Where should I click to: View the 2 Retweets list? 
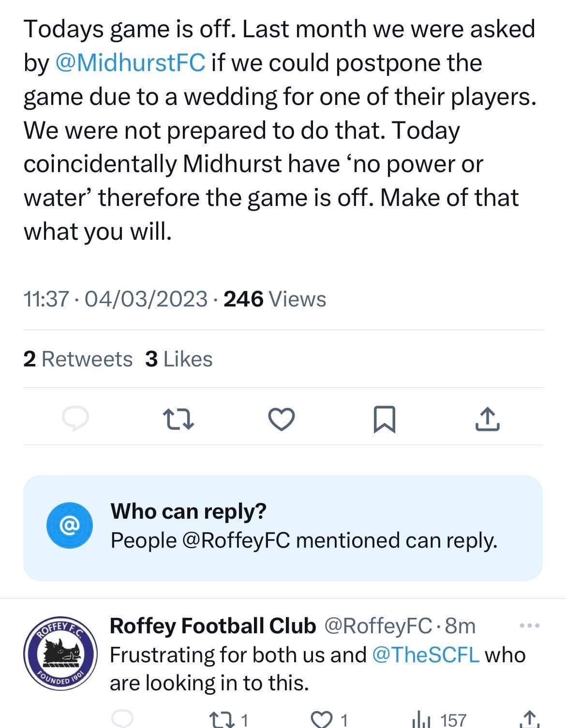(77, 359)
